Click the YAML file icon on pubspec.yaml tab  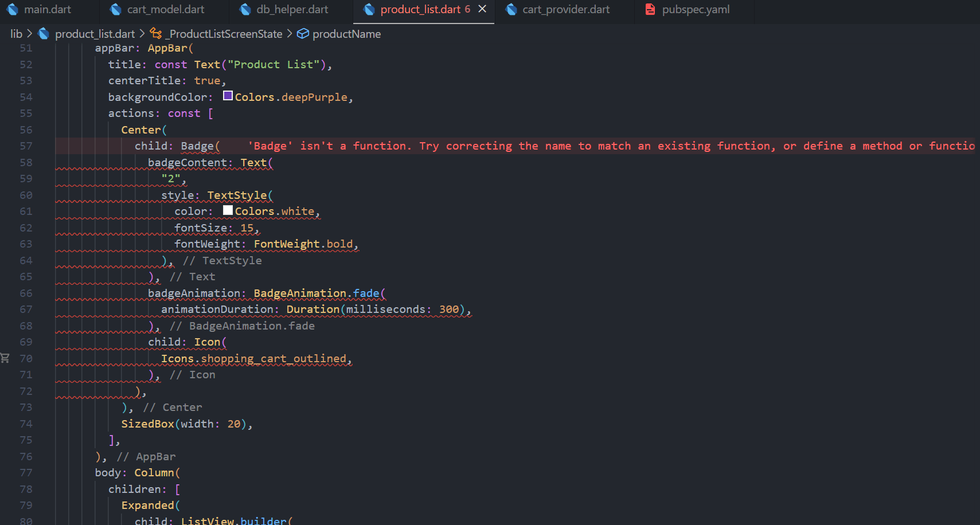[x=650, y=10]
